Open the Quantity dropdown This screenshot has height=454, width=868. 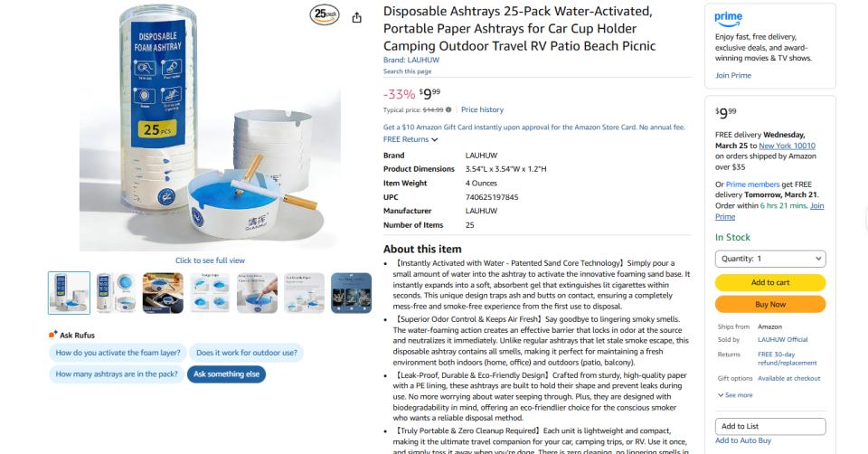(x=769, y=259)
